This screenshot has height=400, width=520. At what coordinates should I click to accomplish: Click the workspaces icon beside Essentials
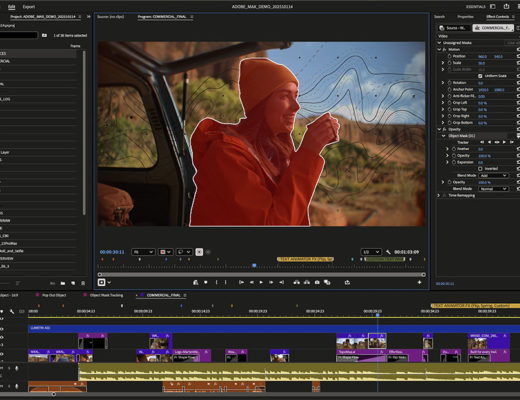493,6
